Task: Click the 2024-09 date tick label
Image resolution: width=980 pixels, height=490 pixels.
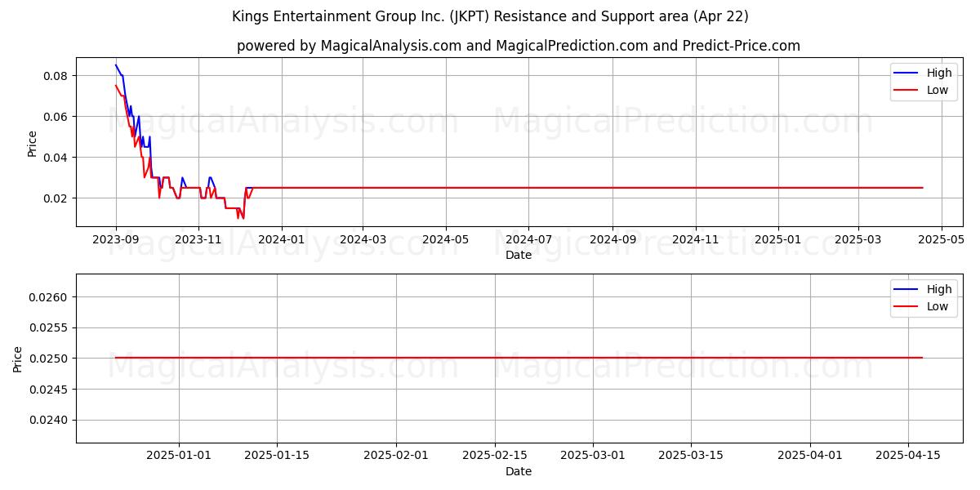Action: [x=612, y=239]
